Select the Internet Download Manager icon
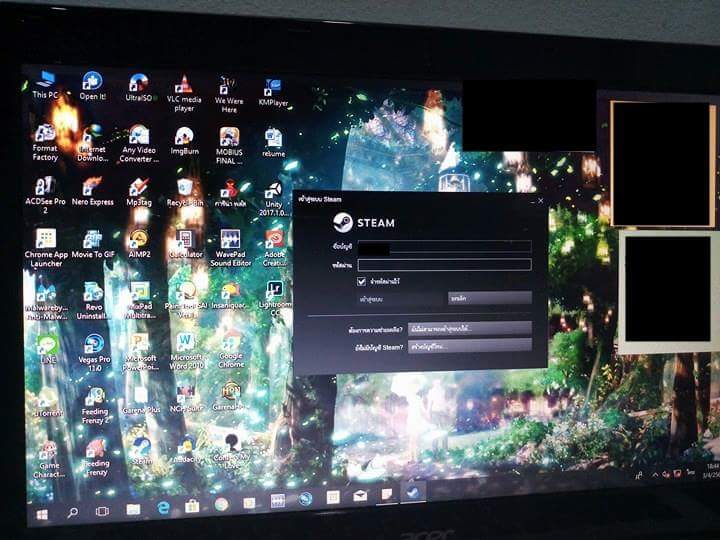This screenshot has height=540, width=720. pos(93,143)
